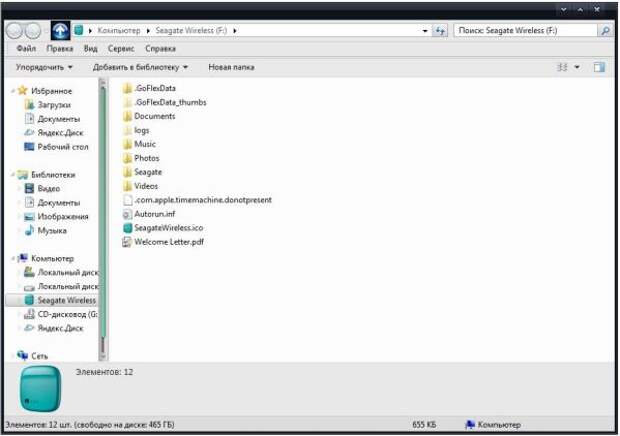Image resolution: width=620 pixels, height=436 pixels.
Task: Click the navigation pane vertical scrollbar
Action: (x=101, y=220)
